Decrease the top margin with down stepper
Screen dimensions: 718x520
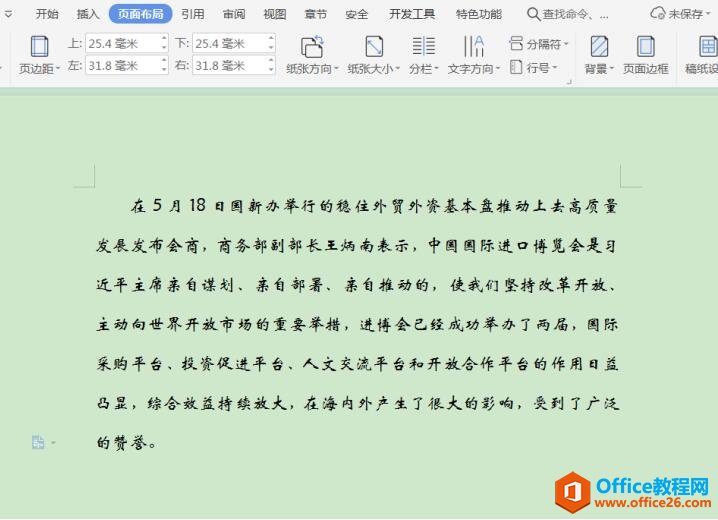point(164,48)
